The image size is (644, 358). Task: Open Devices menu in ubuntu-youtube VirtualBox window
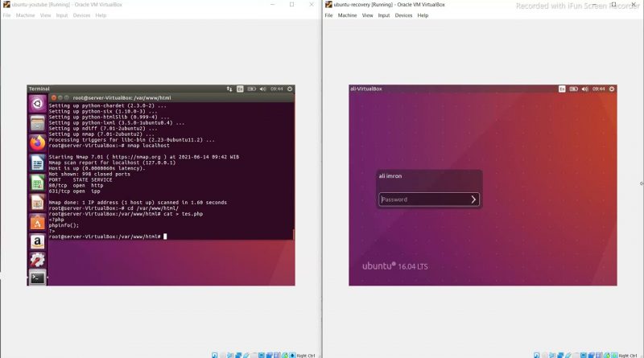(81, 15)
